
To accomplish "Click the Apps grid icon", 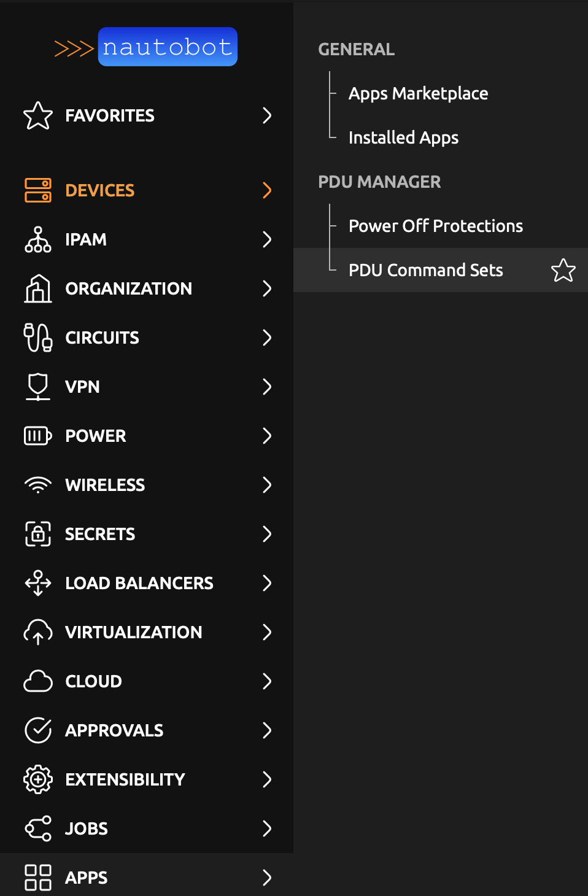I will (38, 878).
